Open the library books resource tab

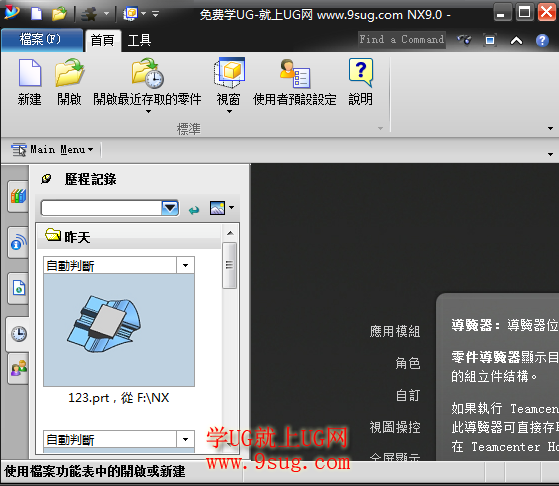pyautogui.click(x=18, y=196)
